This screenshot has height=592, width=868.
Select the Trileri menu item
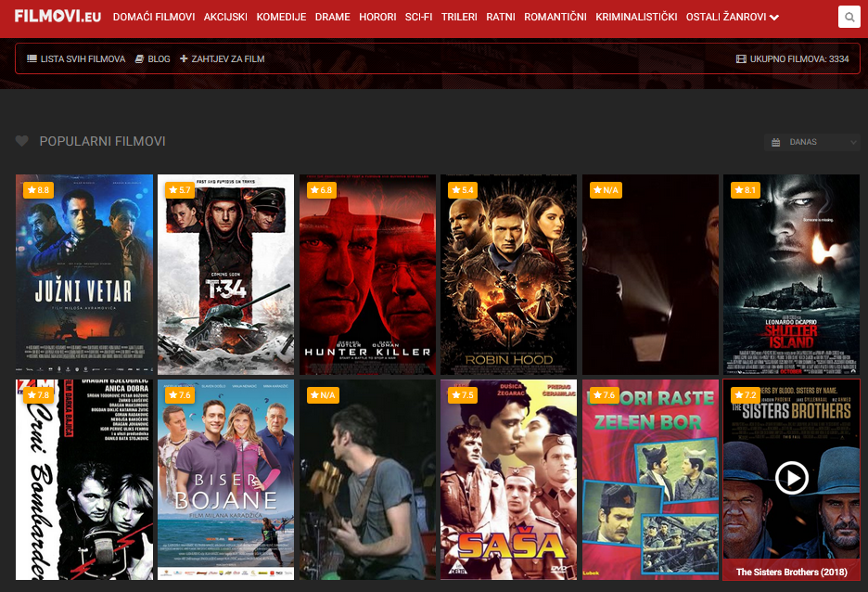459,18
